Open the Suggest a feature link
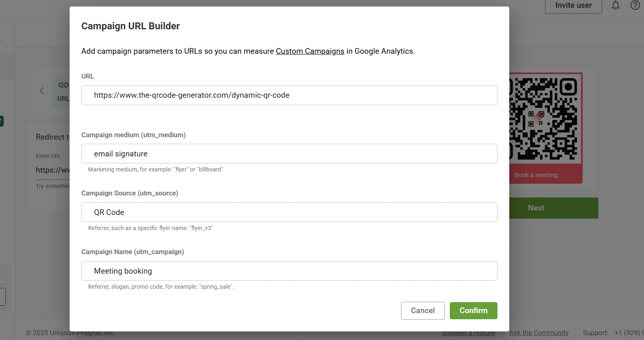The width and height of the screenshot is (644, 340). 468,333
